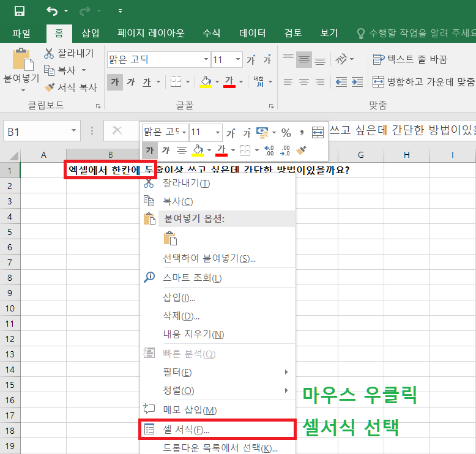This screenshot has width=476, height=454.
Task: Open the ribbon 맑은 고딕 font name dropdown
Action: click(x=206, y=59)
